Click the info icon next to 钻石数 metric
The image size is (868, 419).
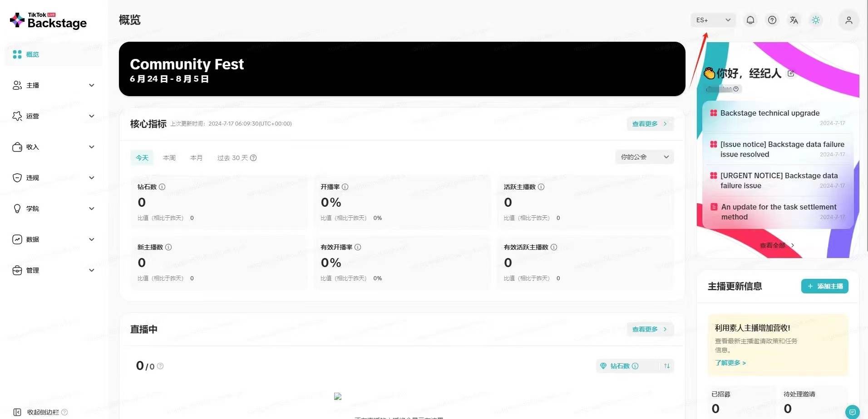coord(162,187)
